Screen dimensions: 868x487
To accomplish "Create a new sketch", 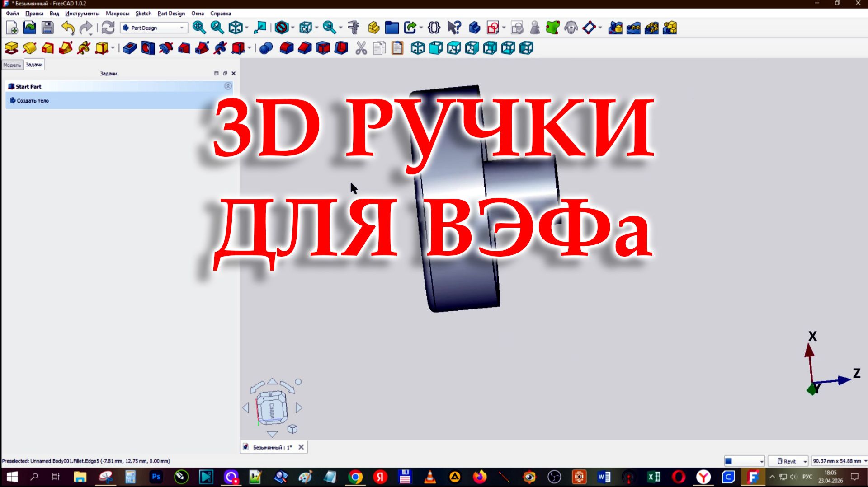I will [x=493, y=28].
